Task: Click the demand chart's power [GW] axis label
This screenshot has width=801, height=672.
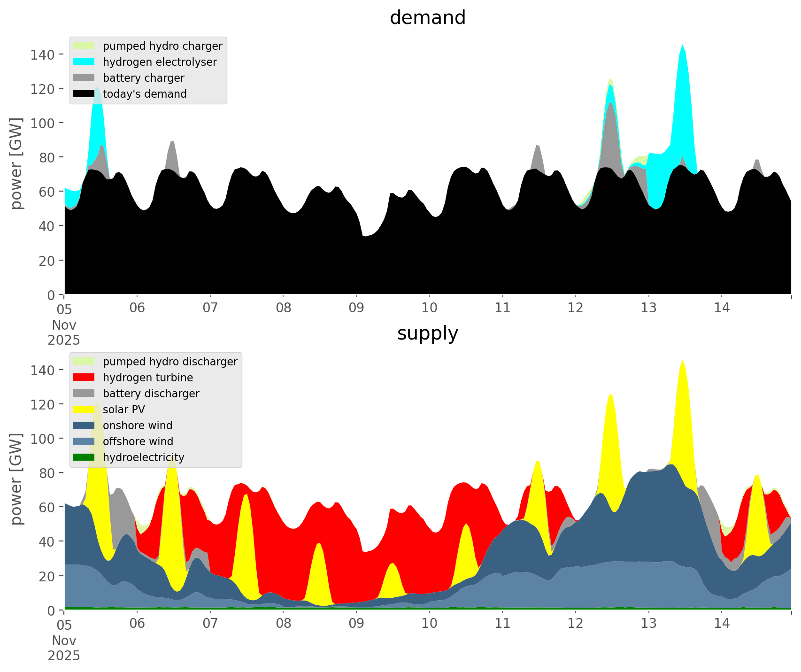Action: [16, 163]
